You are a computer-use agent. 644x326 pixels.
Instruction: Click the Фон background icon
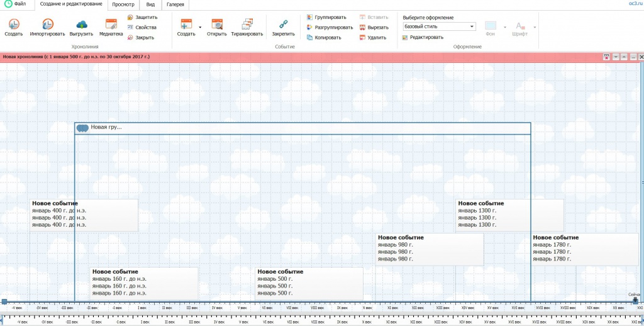click(491, 25)
